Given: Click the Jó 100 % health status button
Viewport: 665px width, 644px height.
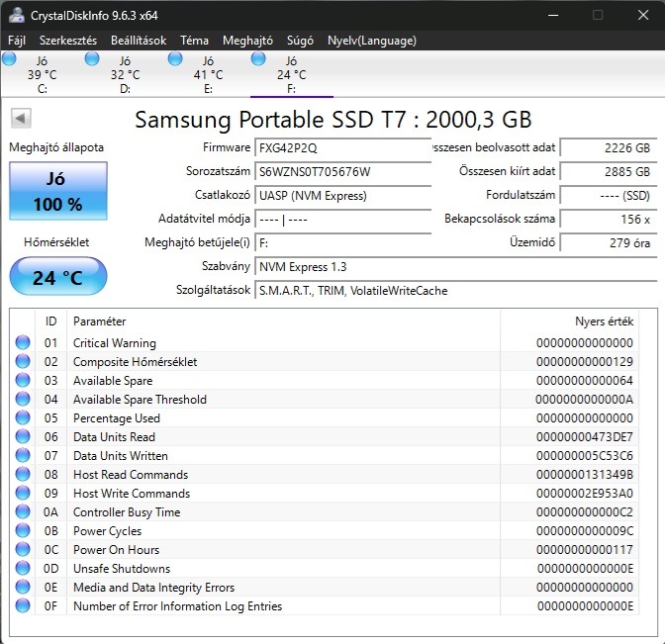Looking at the screenshot, I should [56, 191].
